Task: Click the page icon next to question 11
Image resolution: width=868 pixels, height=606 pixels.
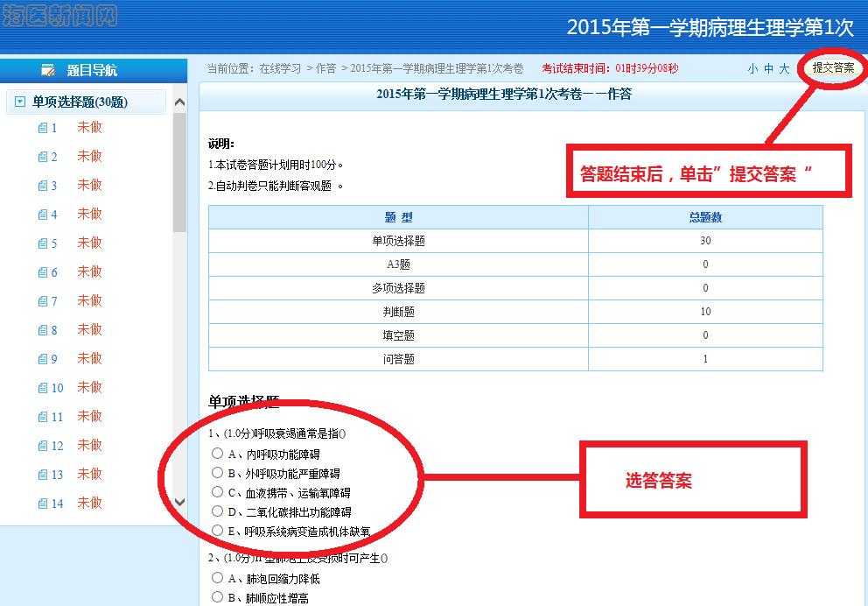Action: tap(42, 417)
